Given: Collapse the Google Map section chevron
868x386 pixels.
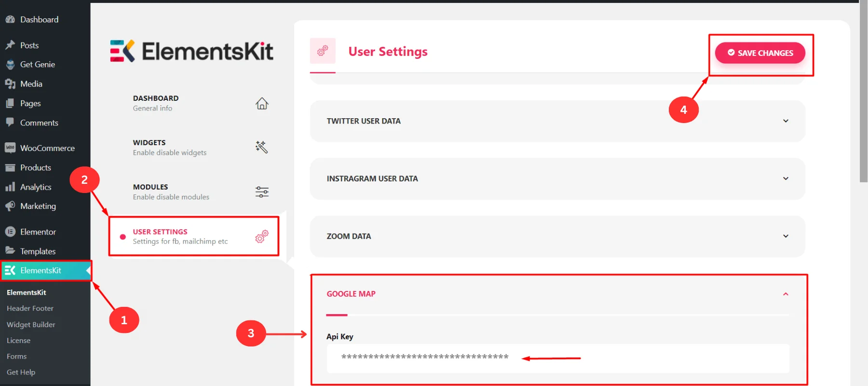Looking at the screenshot, I should [x=786, y=294].
